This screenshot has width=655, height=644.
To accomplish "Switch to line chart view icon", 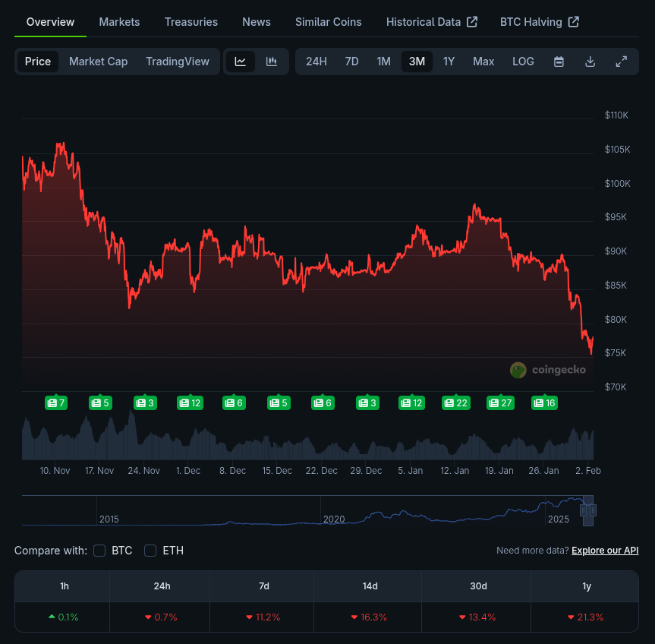I will coord(240,62).
